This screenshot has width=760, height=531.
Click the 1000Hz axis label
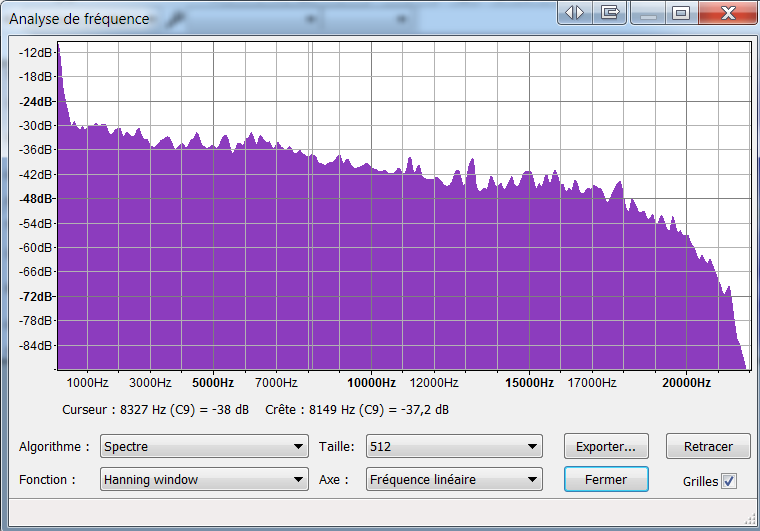point(87,383)
